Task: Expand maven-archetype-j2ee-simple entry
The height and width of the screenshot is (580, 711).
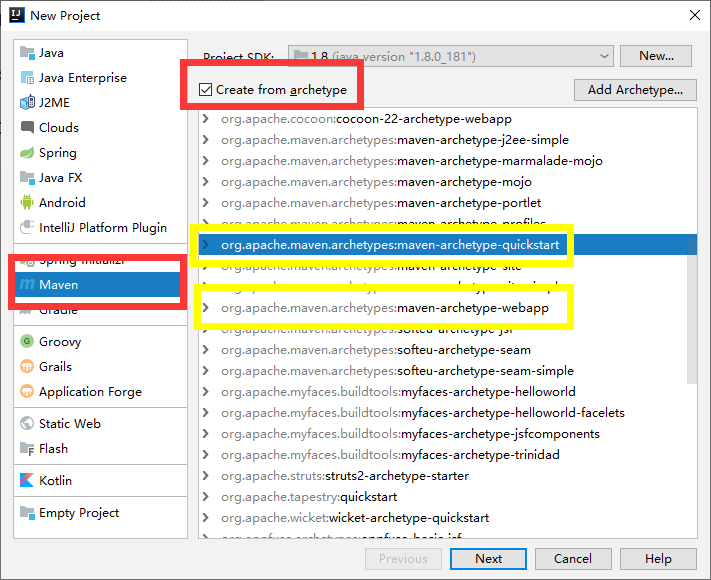Action: click(x=206, y=140)
